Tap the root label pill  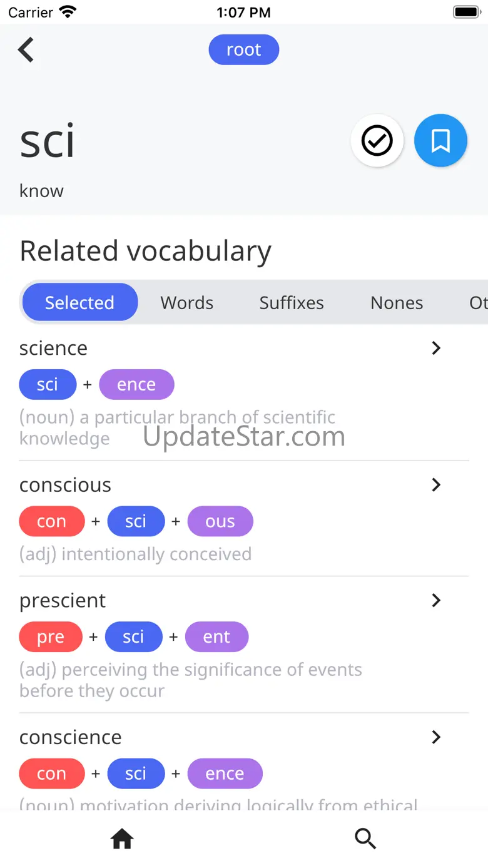[243, 50]
